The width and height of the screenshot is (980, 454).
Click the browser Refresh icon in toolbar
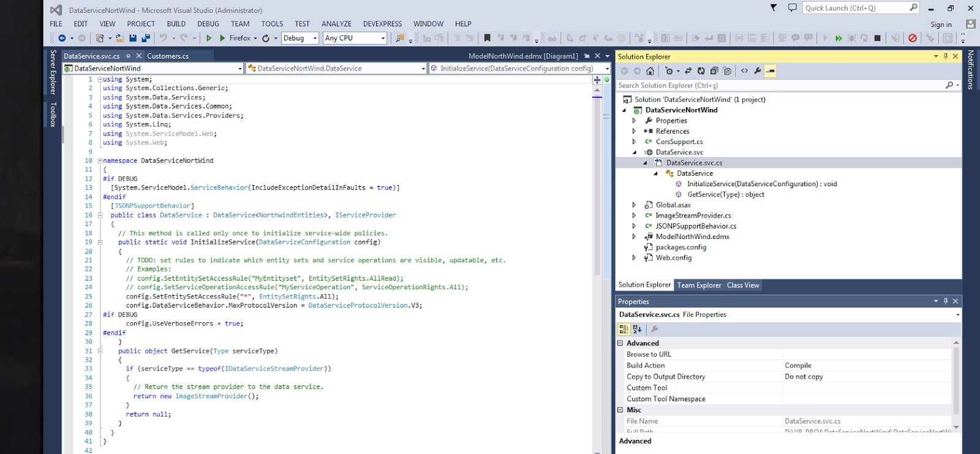point(266,38)
